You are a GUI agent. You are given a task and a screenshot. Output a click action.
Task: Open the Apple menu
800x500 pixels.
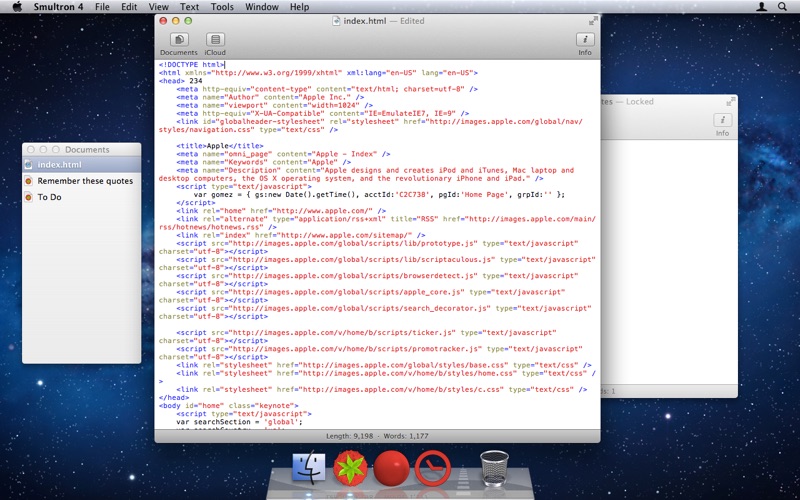coord(17,7)
